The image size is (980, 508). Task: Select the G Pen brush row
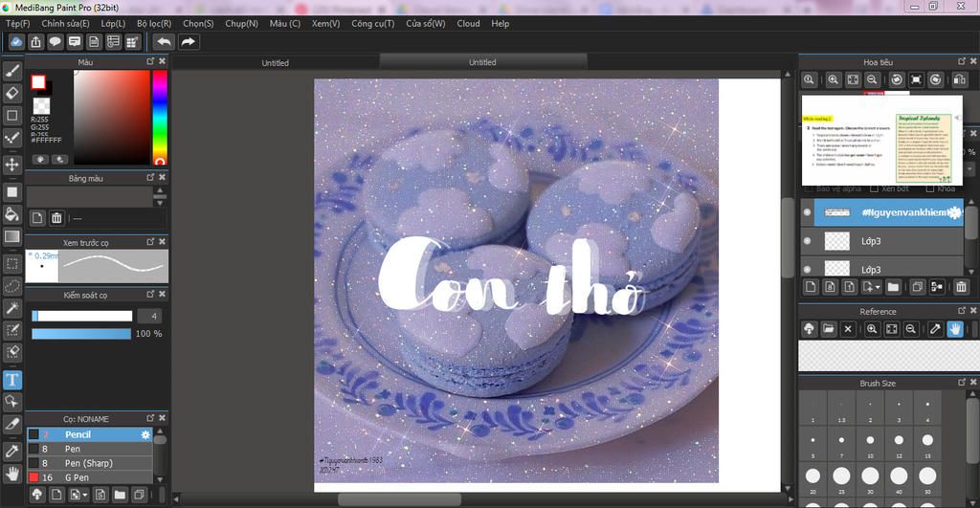(89, 477)
